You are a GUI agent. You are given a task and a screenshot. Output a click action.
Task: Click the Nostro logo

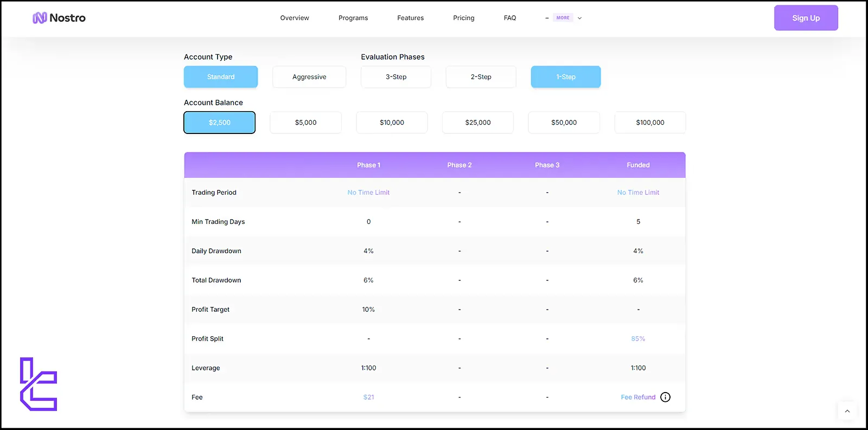point(59,18)
